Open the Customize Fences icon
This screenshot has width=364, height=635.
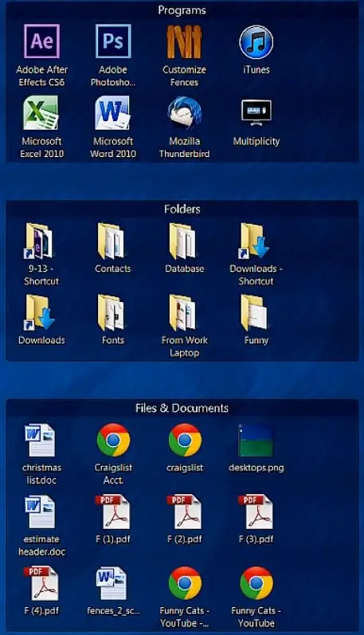(x=184, y=41)
